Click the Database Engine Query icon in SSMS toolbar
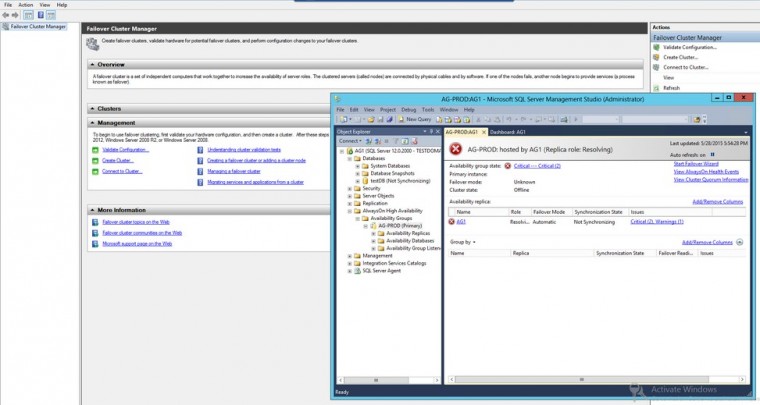 click(x=439, y=119)
